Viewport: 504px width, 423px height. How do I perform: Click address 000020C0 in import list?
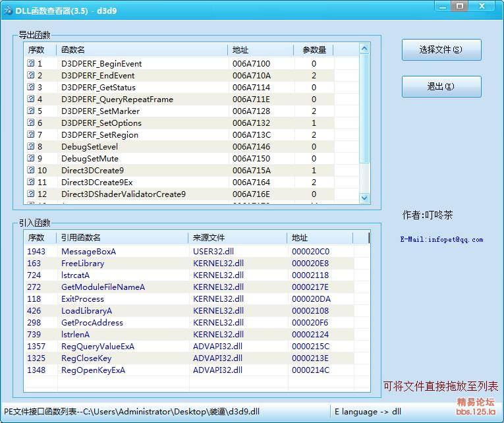click(x=311, y=251)
